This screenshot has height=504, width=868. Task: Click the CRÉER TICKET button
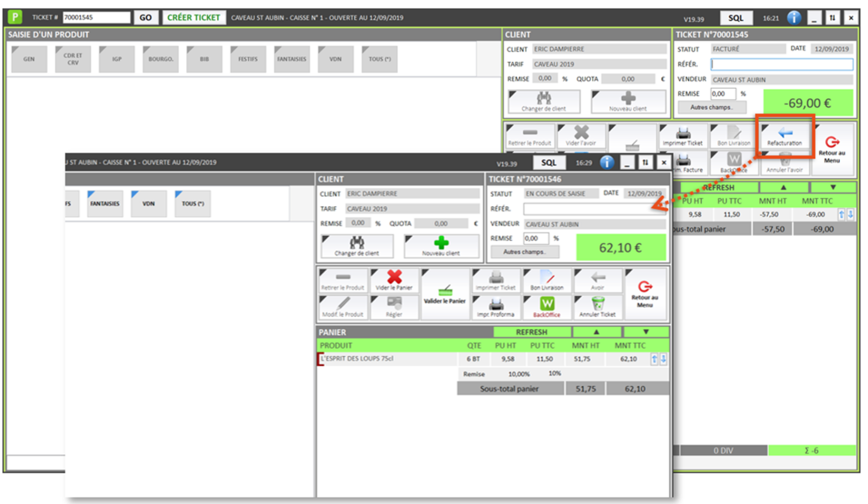tap(194, 18)
